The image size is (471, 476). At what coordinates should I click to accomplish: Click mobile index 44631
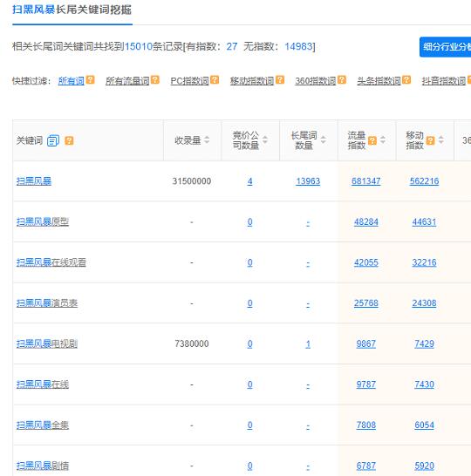coord(424,222)
